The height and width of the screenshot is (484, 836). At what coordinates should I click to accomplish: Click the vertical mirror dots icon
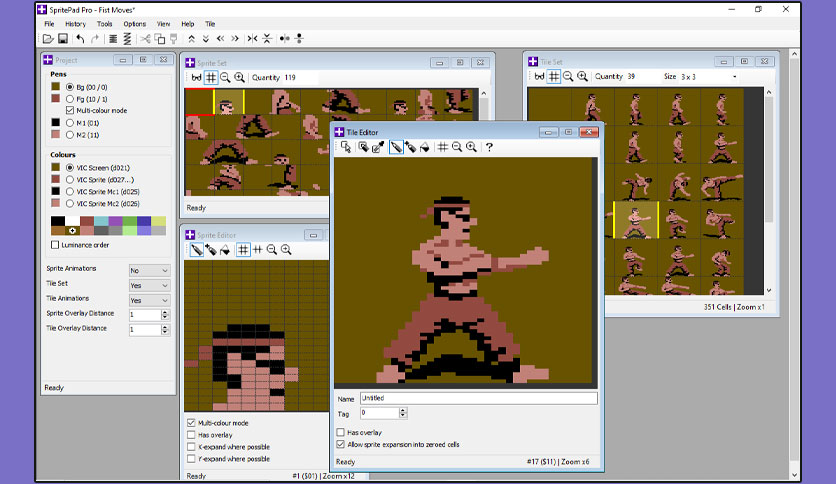click(x=299, y=38)
